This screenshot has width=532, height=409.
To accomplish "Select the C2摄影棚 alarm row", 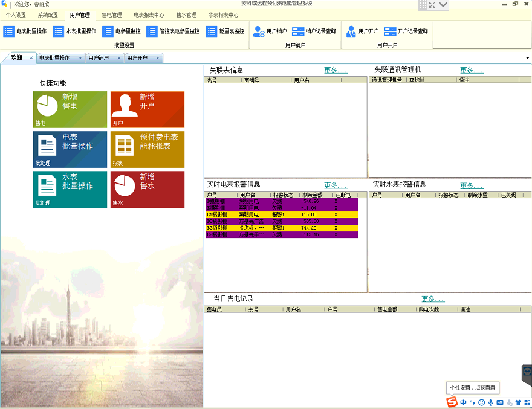I will pyautogui.click(x=282, y=234).
